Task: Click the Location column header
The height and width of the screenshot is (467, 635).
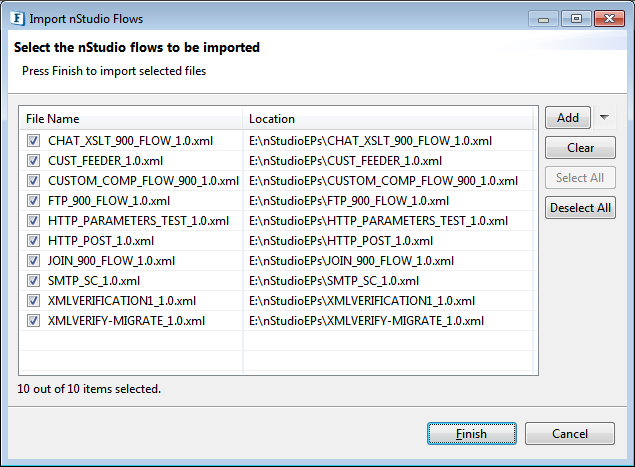Action: 388,119
